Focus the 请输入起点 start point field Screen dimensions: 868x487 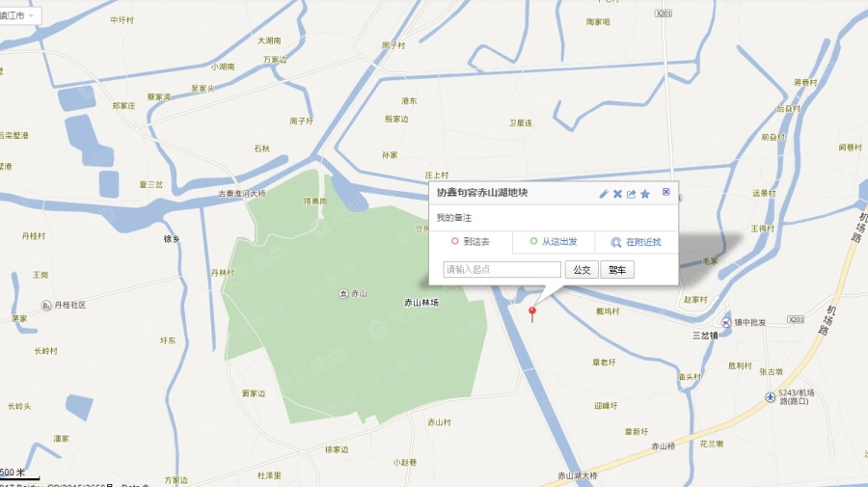[x=502, y=269]
